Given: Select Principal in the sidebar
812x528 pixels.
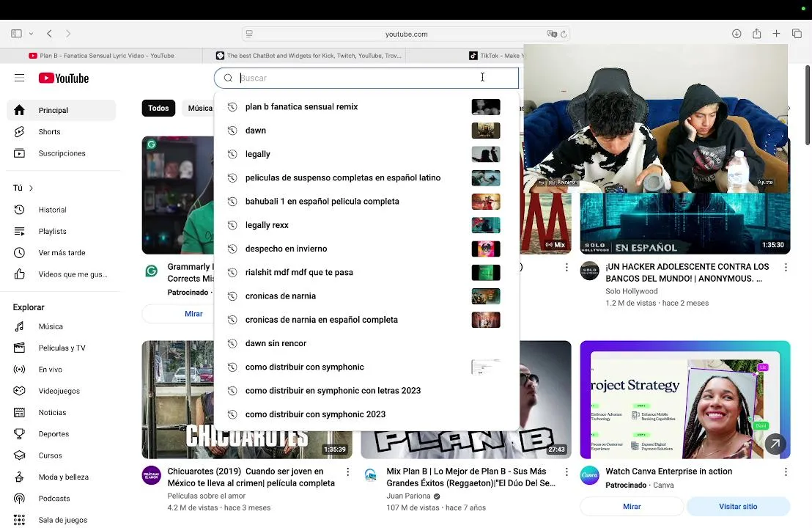Looking at the screenshot, I should 61,111.
